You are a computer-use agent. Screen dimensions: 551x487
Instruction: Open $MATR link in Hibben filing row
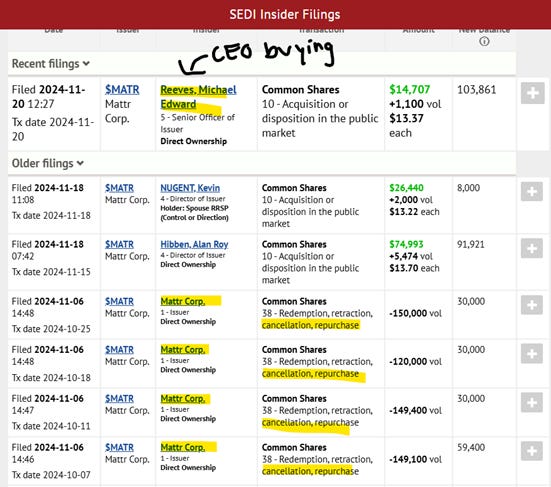click(119, 244)
